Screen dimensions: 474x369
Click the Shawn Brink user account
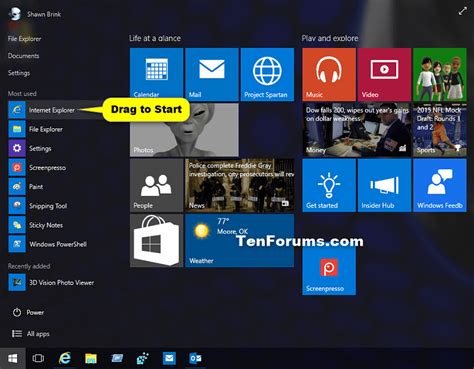pyautogui.click(x=35, y=14)
